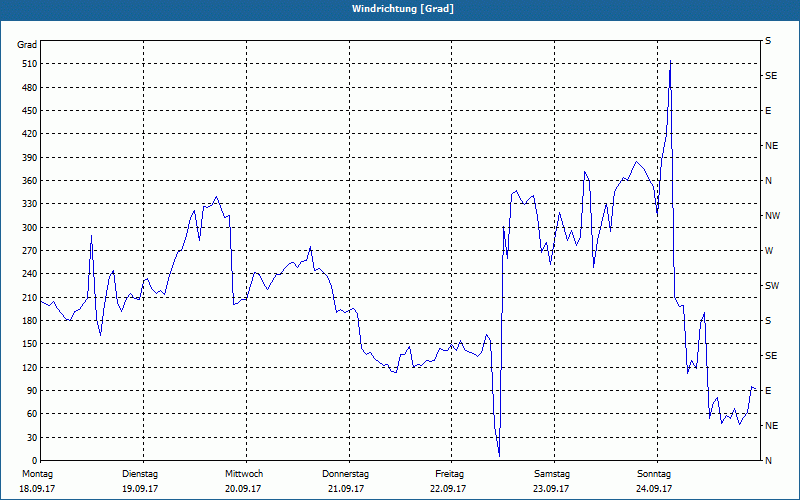The width and height of the screenshot is (800, 500).
Task: Click the y-axis value 420
Action: coord(30,134)
